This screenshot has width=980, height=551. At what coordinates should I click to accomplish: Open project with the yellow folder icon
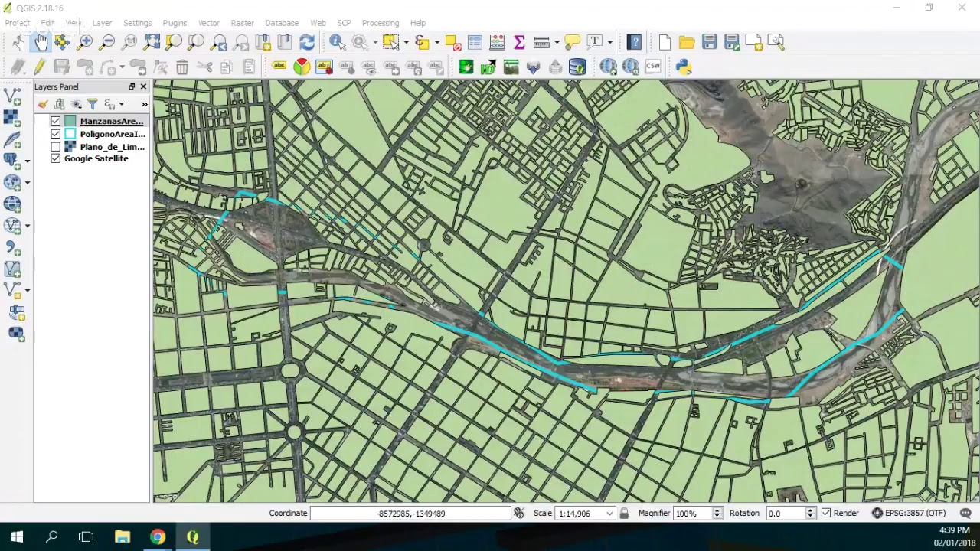pos(687,42)
